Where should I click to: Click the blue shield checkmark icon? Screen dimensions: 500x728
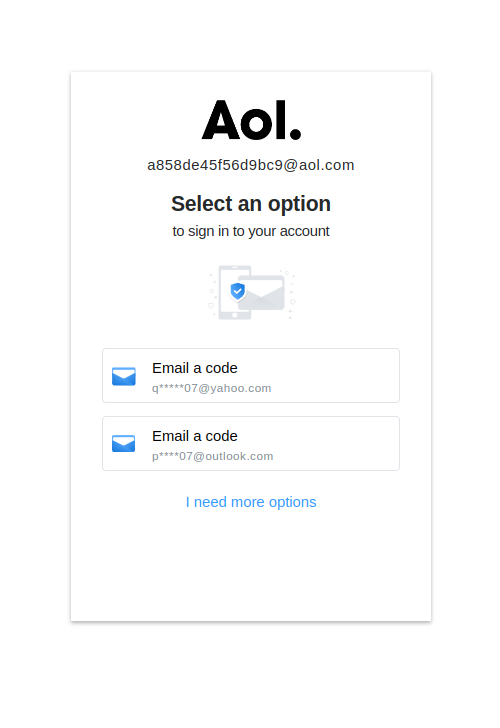click(x=238, y=292)
